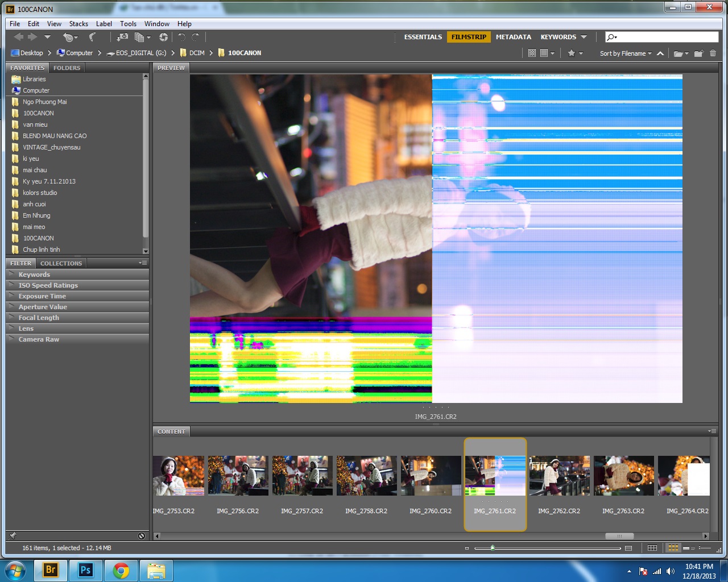Open recent file folder icon menu
Image resolution: width=728 pixels, height=582 pixels.
click(681, 53)
